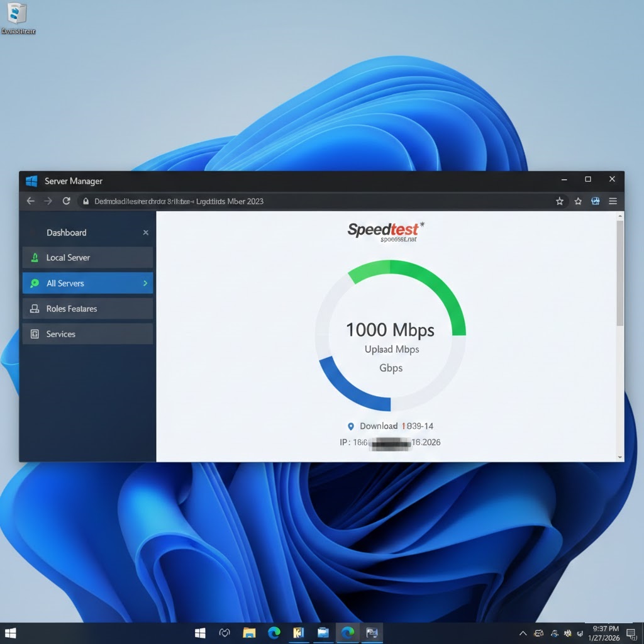
Task: Minimize the Server Manager window
Action: pos(564,179)
